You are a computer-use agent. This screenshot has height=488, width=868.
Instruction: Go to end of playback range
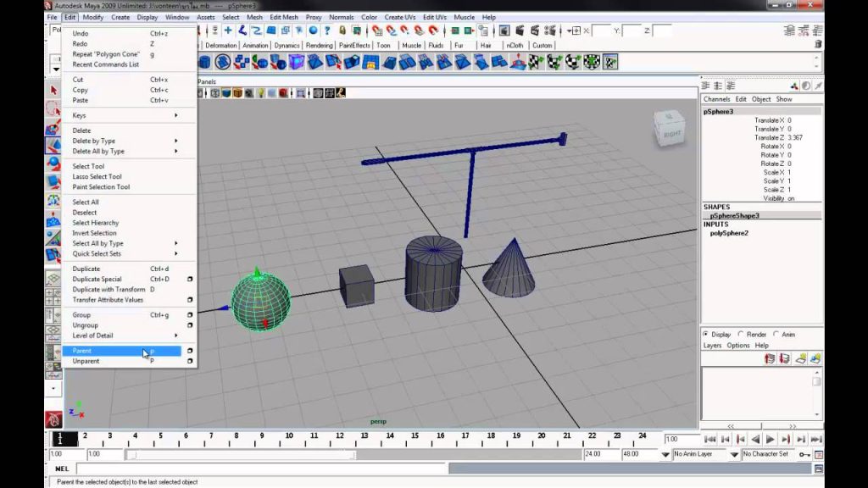pos(816,440)
